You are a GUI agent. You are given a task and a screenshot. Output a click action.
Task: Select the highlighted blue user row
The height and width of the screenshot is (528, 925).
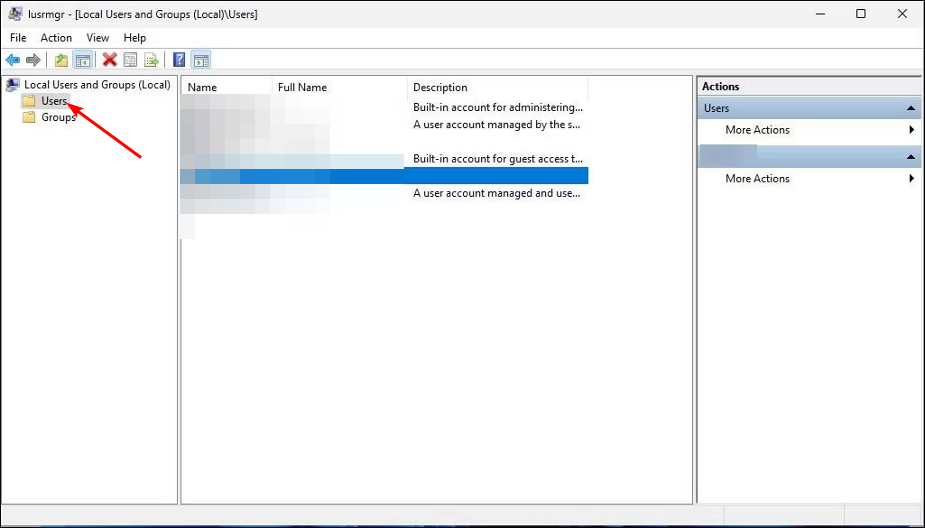click(x=384, y=176)
